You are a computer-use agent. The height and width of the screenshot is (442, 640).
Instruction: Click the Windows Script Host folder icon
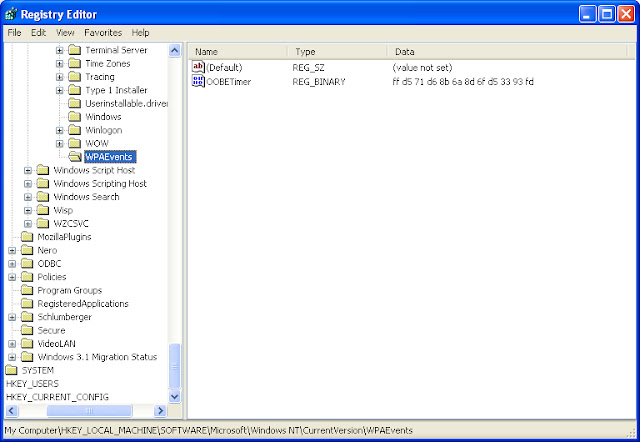coord(43,170)
